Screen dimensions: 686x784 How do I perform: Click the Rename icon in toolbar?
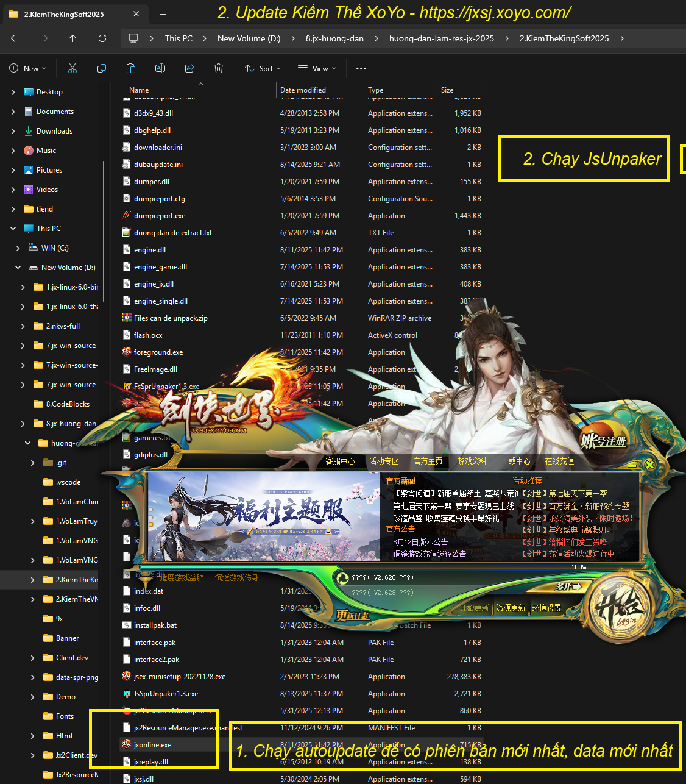(x=160, y=68)
